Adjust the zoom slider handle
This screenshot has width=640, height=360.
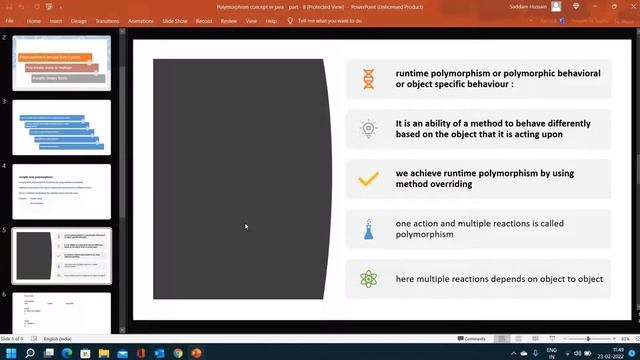(x=588, y=339)
